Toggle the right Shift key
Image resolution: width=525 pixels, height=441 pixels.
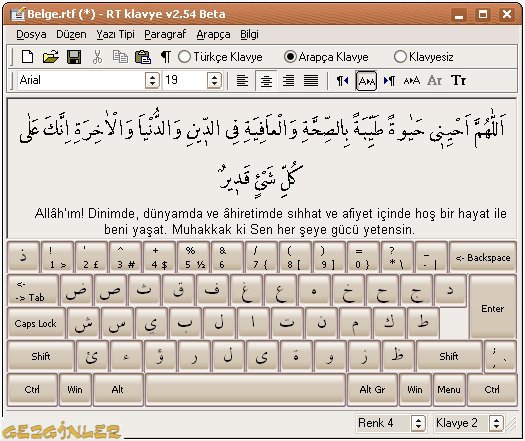(449, 356)
